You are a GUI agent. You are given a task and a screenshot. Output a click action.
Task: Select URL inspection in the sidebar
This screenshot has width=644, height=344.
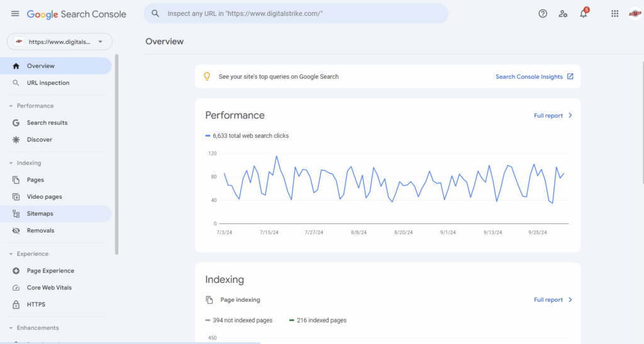(56, 83)
